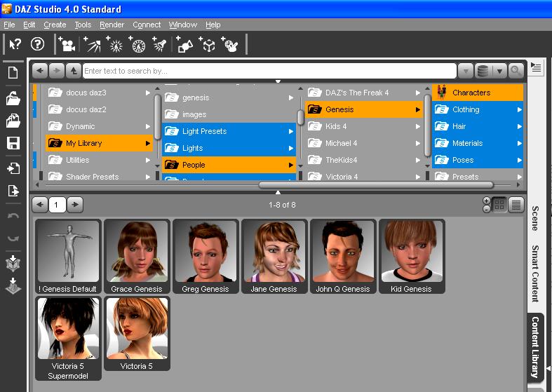The image size is (552, 392).
Task: Create a new null object
Action: click(208, 44)
